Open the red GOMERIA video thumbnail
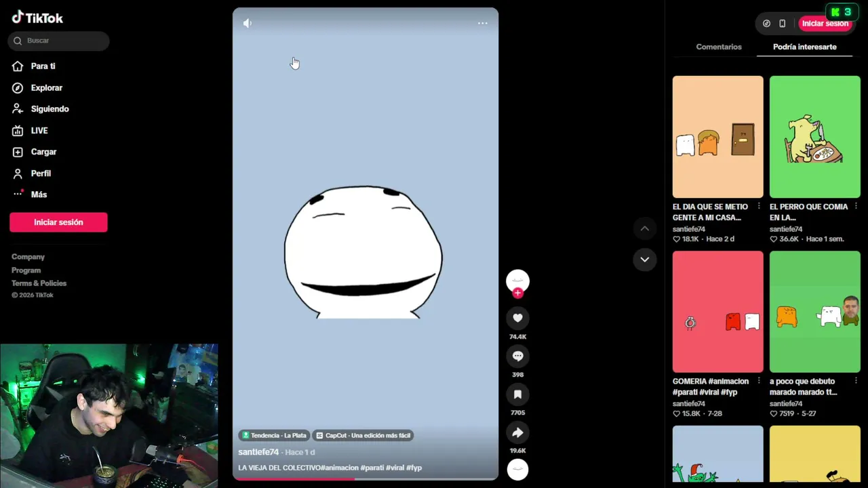 [x=717, y=312]
